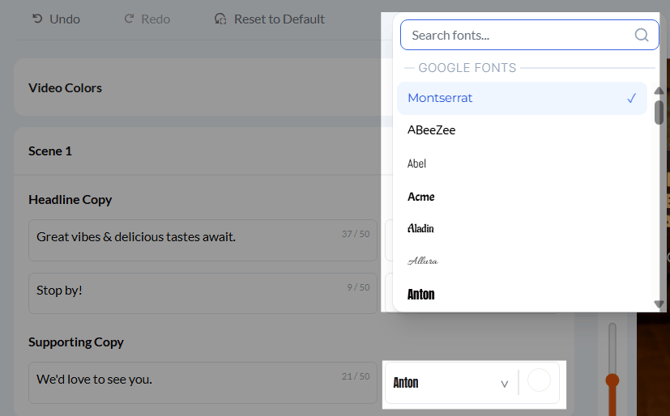Viewport: 670px width, 416px height.
Task: Choose the Allura script font
Action: (x=422, y=261)
